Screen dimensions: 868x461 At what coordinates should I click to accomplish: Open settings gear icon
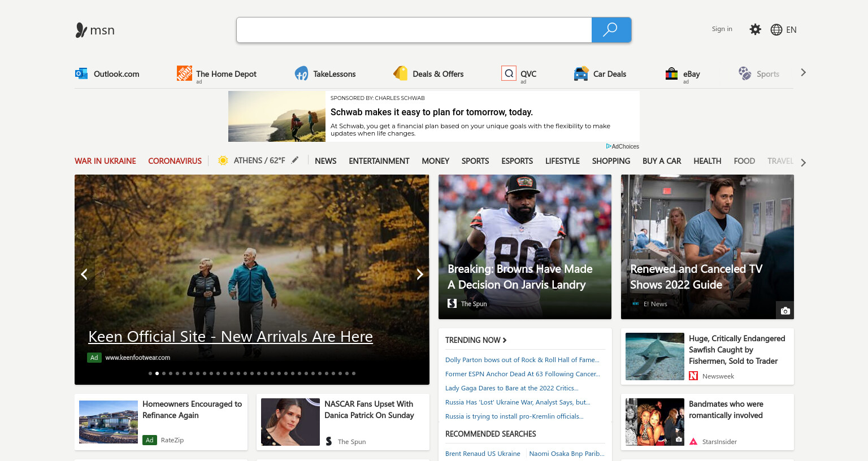(756, 29)
